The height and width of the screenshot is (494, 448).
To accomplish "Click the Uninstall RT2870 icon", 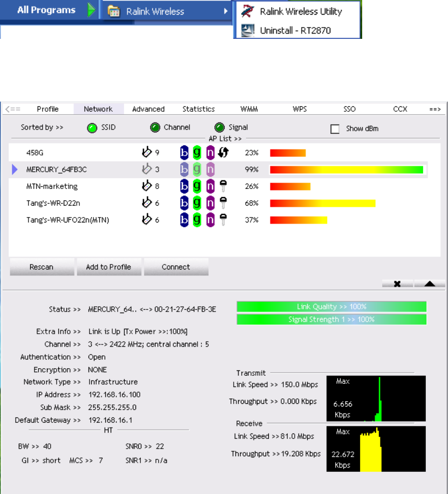I will tap(248, 31).
